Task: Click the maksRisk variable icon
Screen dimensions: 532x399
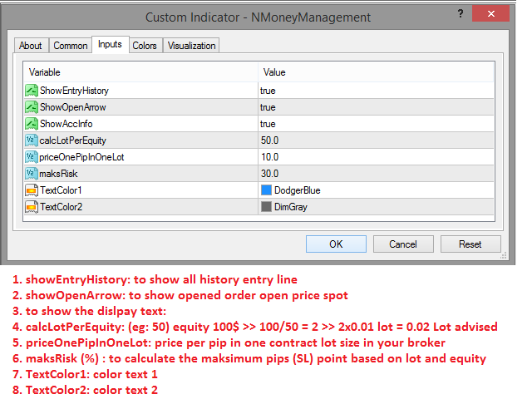Action: [32, 174]
